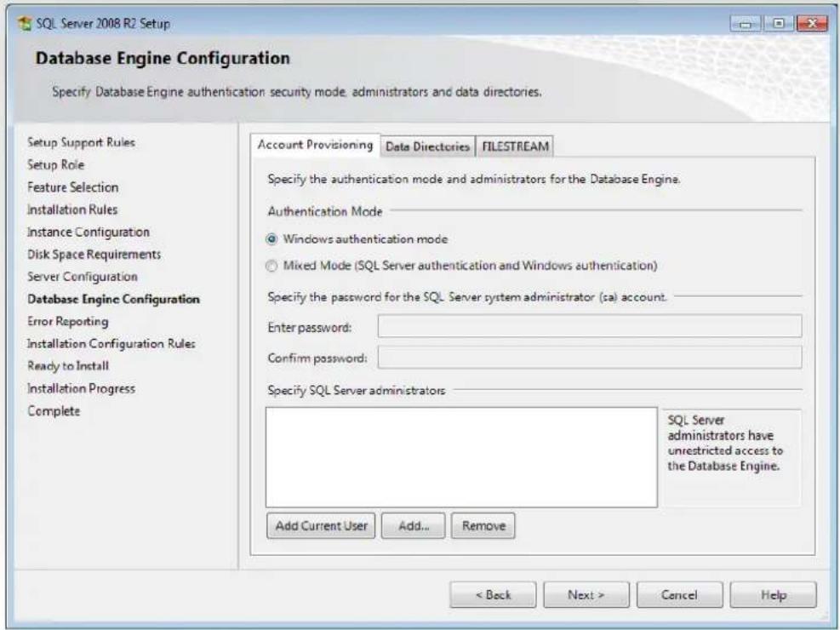Image resolution: width=840 pixels, height=630 pixels.
Task: Click the Confirm password field
Action: (590, 358)
